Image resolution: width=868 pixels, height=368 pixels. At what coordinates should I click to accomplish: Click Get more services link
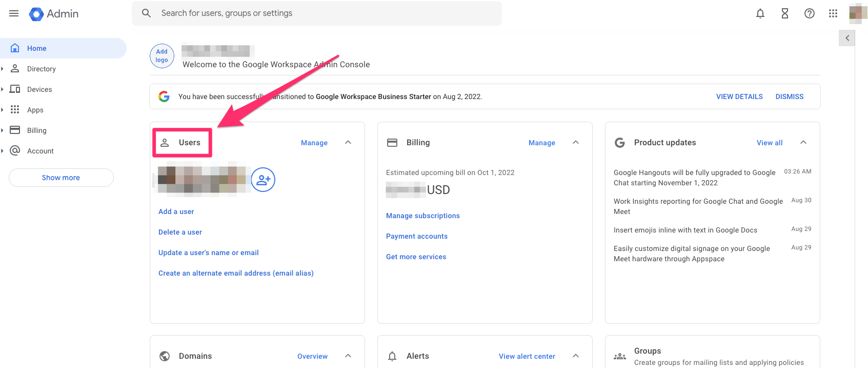416,257
